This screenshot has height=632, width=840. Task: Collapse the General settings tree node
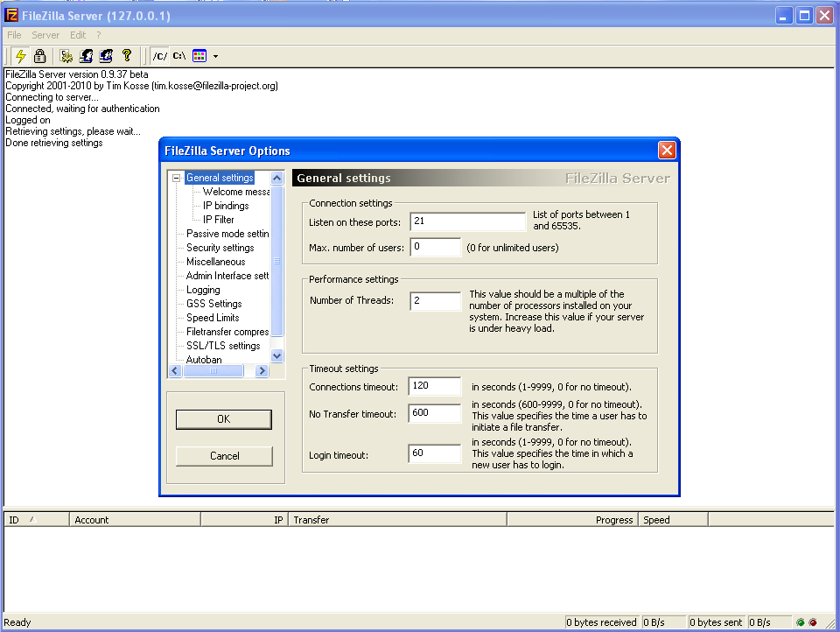pos(177,178)
